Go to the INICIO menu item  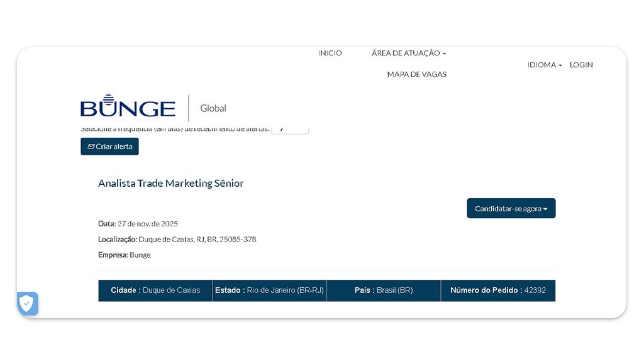point(330,53)
